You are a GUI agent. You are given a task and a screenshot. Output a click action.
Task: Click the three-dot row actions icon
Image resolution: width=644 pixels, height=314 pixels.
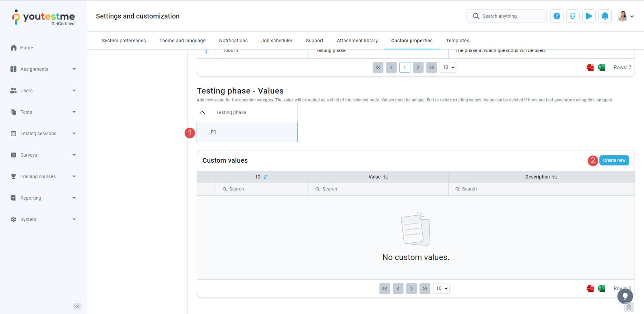[x=206, y=52]
